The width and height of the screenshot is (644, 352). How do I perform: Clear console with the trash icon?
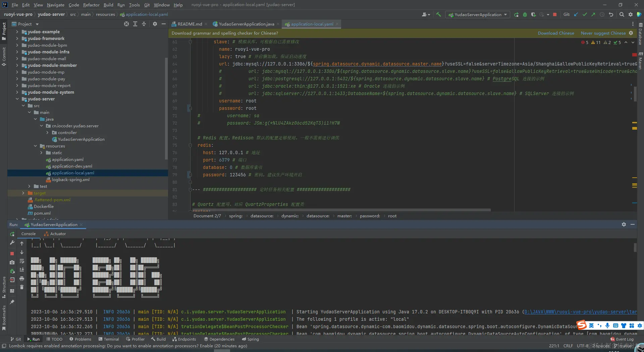tap(22, 287)
